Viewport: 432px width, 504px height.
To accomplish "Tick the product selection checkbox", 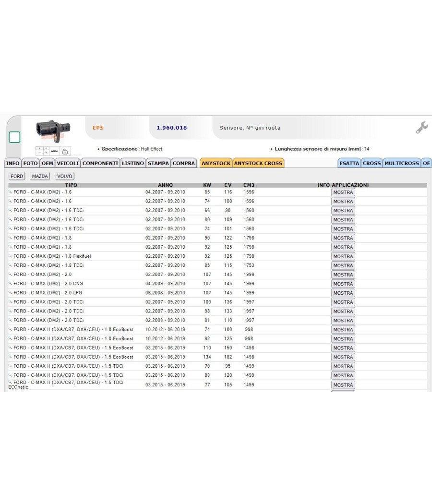I will pyautogui.click(x=14, y=137).
